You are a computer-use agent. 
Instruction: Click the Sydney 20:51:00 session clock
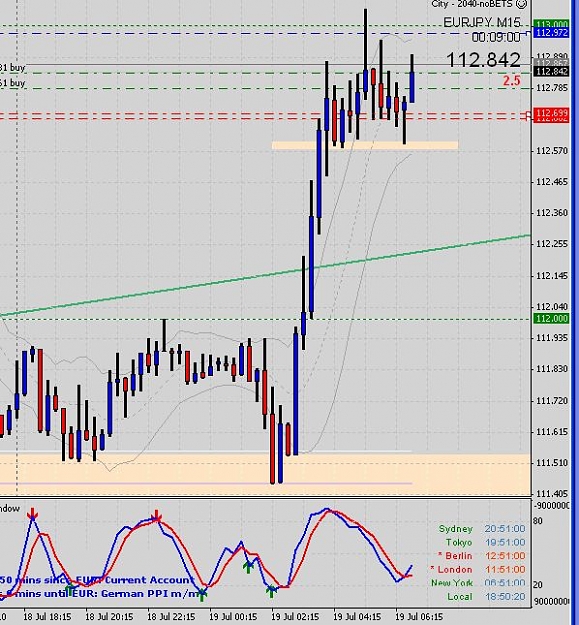coord(481,529)
